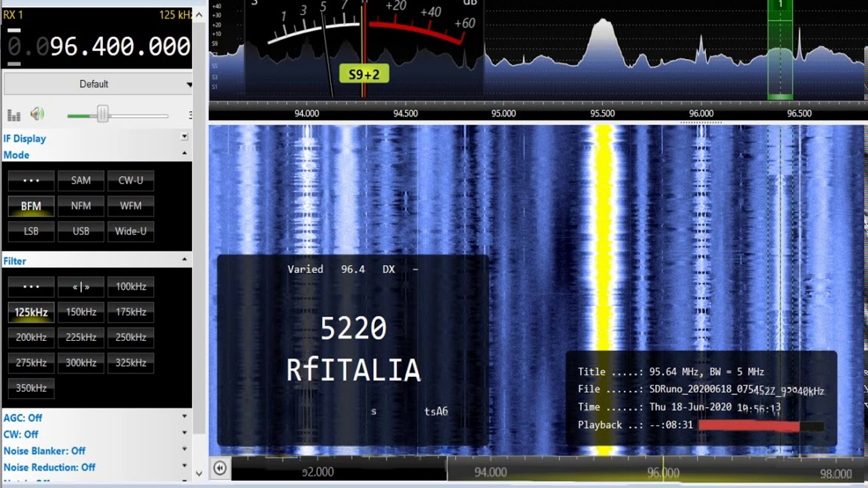Screen dimensions: 868x488
Task: Select the 250kHz filter
Action: point(131,338)
